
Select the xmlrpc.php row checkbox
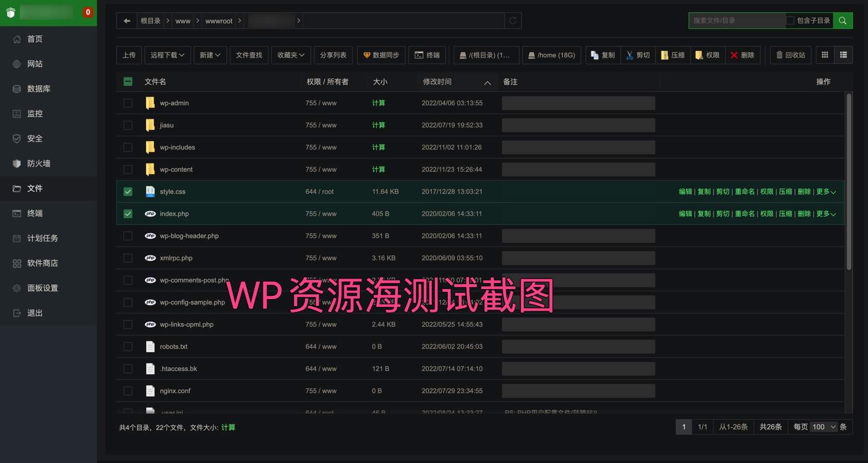[128, 258]
